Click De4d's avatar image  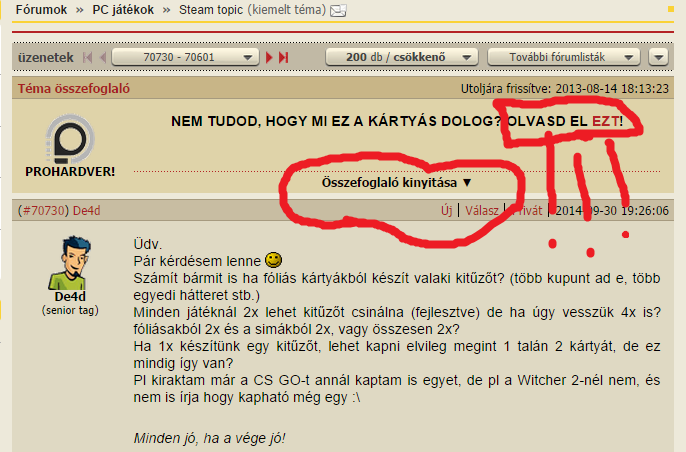point(70,263)
